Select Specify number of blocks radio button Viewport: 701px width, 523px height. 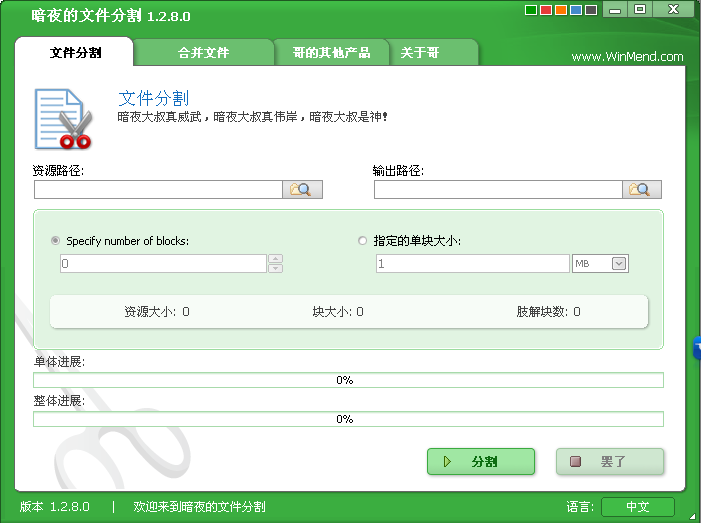(x=55, y=241)
